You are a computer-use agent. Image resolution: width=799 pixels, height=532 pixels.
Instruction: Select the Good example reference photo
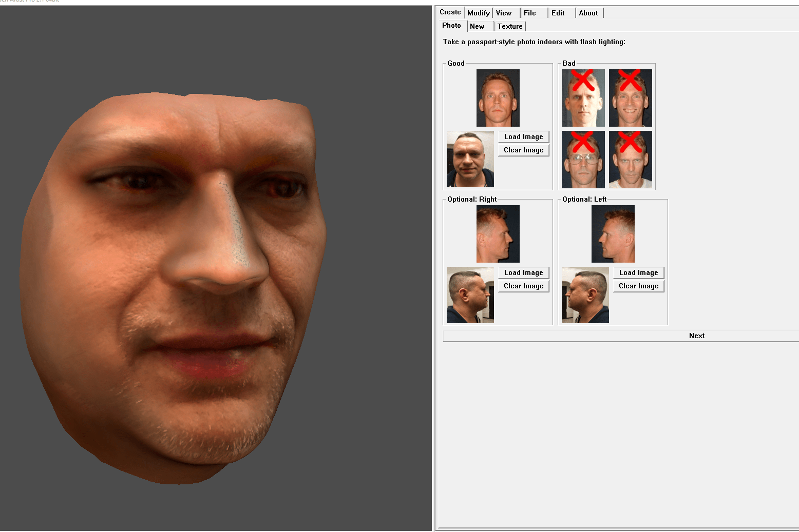coord(498,98)
